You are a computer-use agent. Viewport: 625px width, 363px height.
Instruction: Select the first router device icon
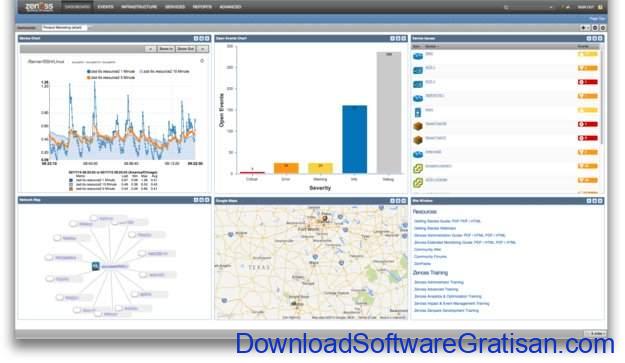click(418, 56)
